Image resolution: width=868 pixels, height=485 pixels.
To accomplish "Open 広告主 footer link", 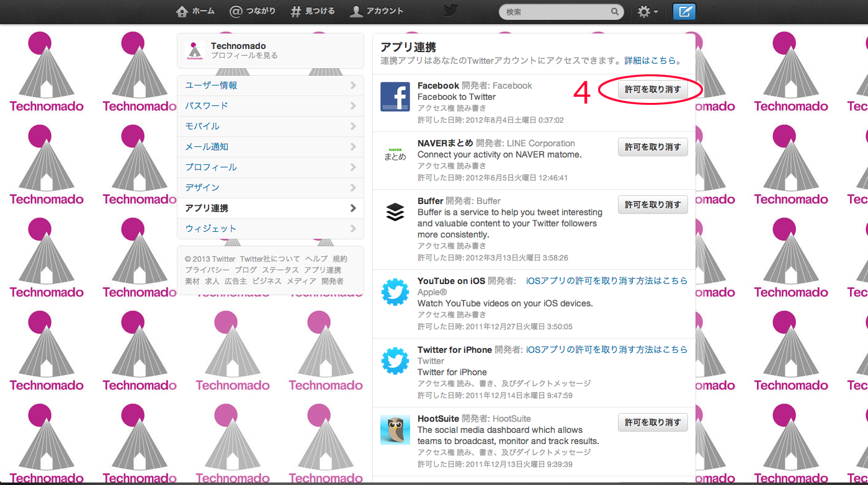I will (x=236, y=282).
